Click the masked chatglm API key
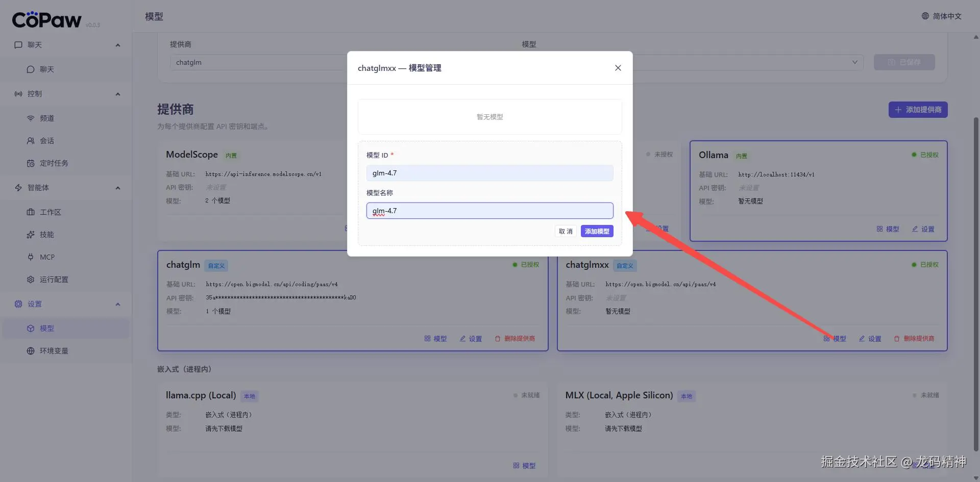 coord(281,297)
